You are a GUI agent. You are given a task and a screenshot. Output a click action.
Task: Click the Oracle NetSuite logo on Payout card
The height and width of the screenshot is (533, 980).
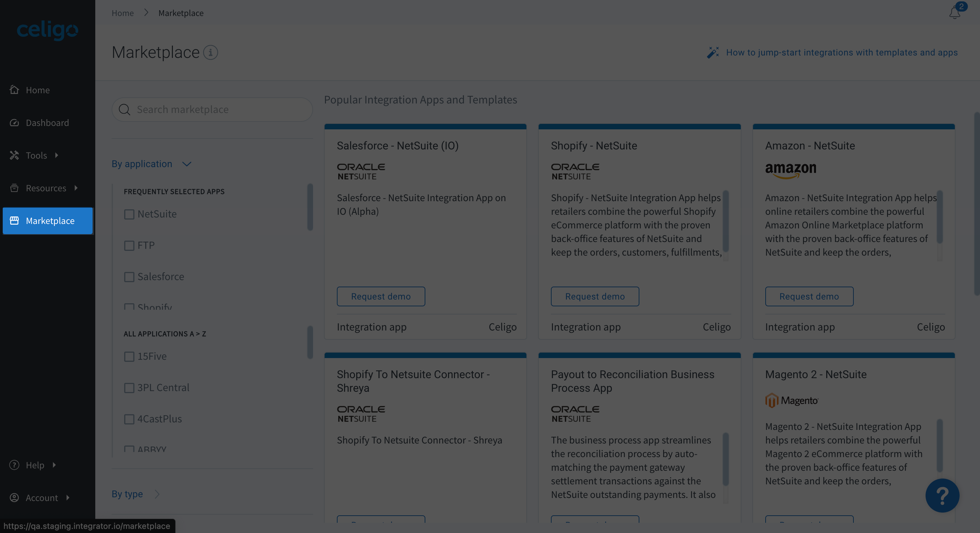575,414
